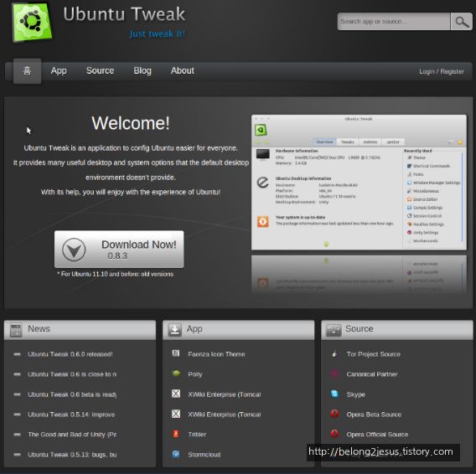The image size is (476, 474).
Task: Open news Ubuntu Tweak 0.6.0 released!
Action: click(x=70, y=354)
